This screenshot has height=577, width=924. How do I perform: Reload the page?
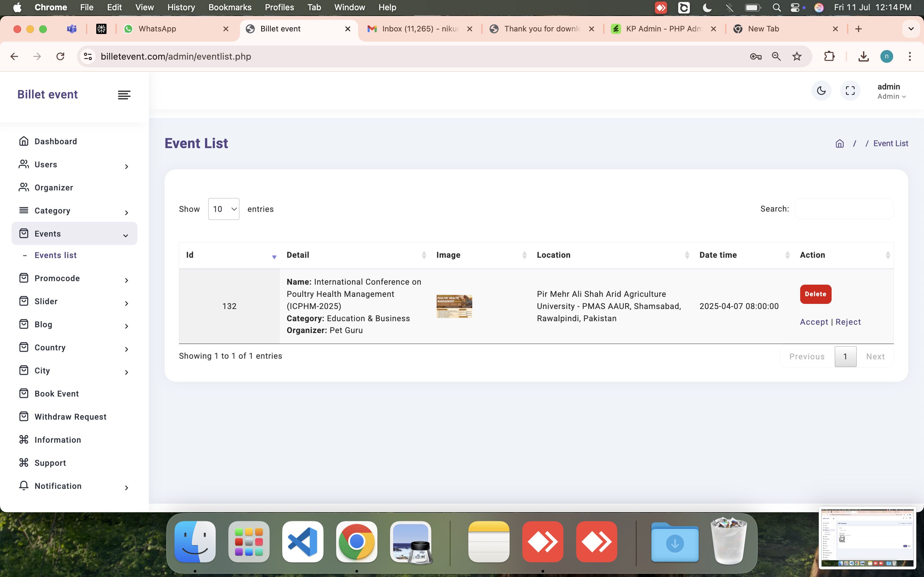click(x=60, y=56)
